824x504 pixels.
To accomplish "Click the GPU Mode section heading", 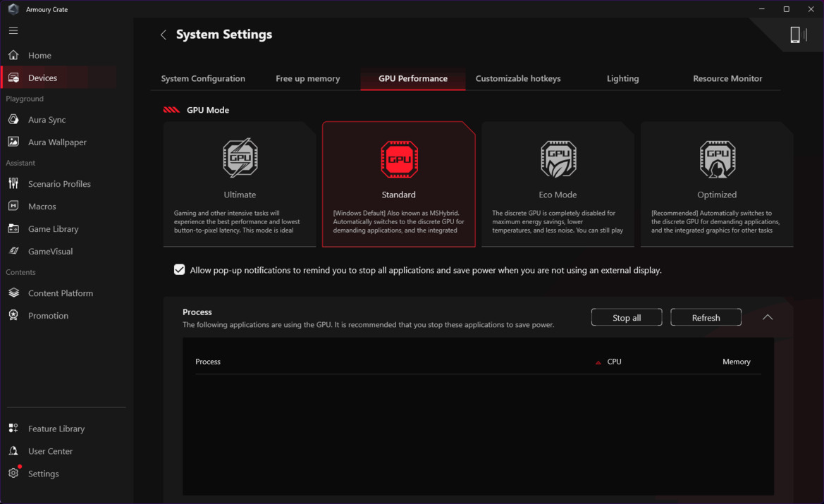I will [x=208, y=110].
